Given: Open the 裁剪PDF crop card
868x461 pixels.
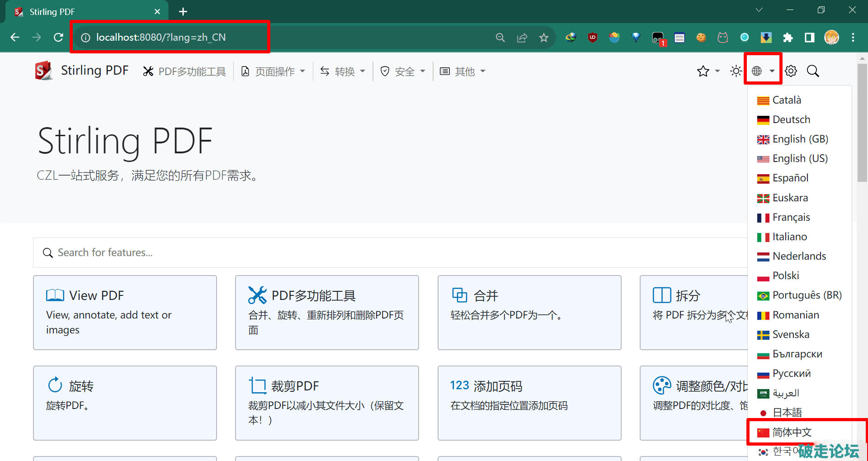Looking at the screenshot, I should (327, 403).
